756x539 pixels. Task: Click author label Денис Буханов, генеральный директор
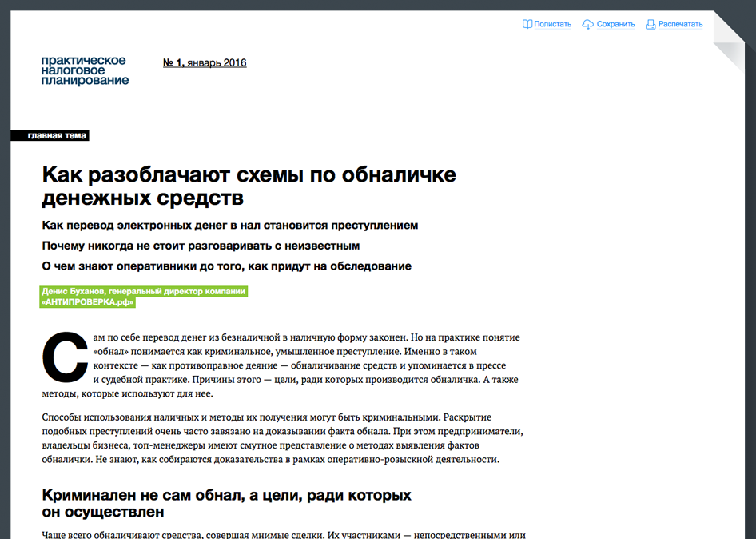(144, 297)
